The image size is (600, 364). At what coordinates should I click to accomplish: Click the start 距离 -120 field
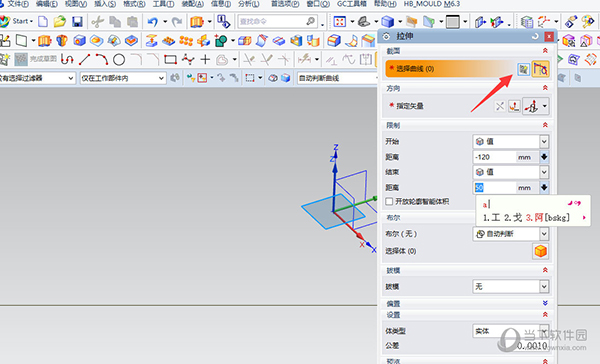(494, 157)
